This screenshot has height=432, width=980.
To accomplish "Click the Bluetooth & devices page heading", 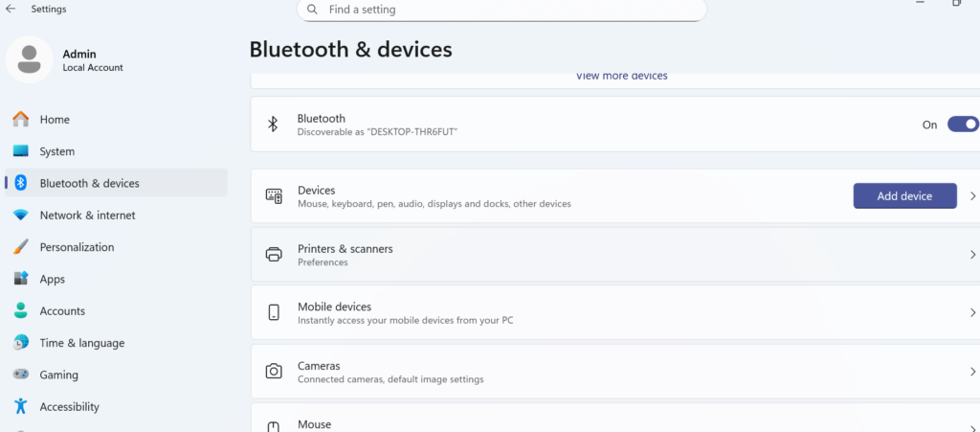I will point(350,50).
